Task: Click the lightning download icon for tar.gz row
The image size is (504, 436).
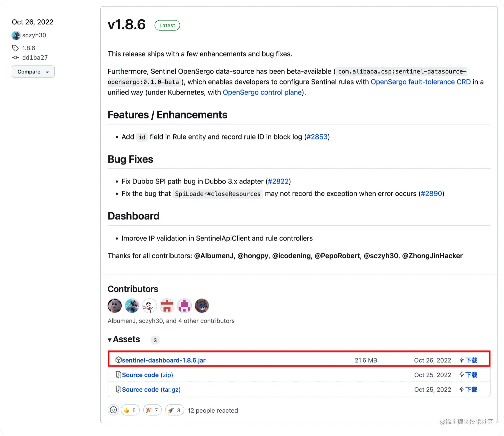Action: point(462,389)
